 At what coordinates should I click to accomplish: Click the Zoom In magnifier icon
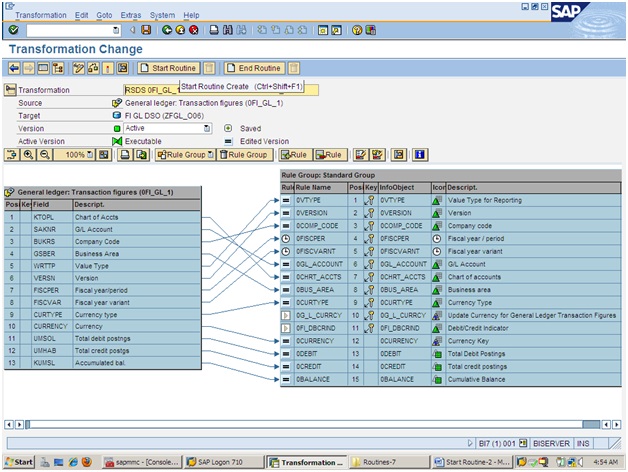coord(28,155)
